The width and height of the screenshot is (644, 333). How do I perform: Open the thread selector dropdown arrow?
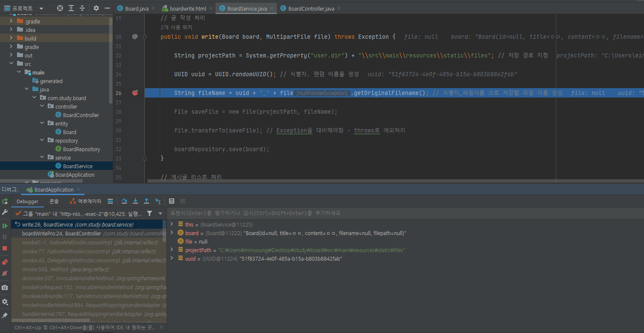pos(160,213)
